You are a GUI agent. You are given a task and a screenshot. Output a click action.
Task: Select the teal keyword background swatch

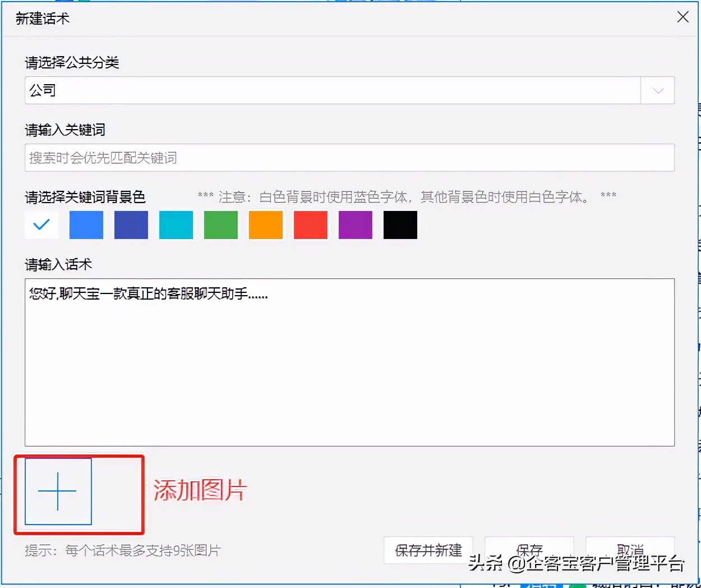(x=176, y=224)
